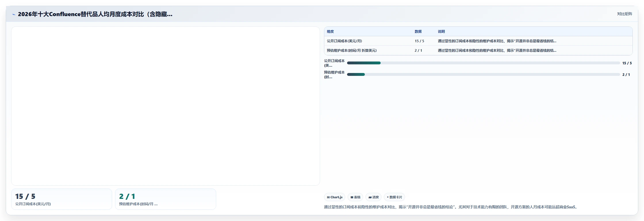Click the 15 / 5 value in table
The height and width of the screenshot is (221, 644).
point(419,41)
